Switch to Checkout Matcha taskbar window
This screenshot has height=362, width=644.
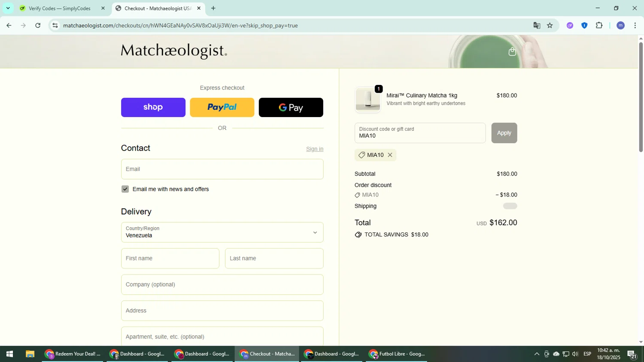click(x=267, y=354)
